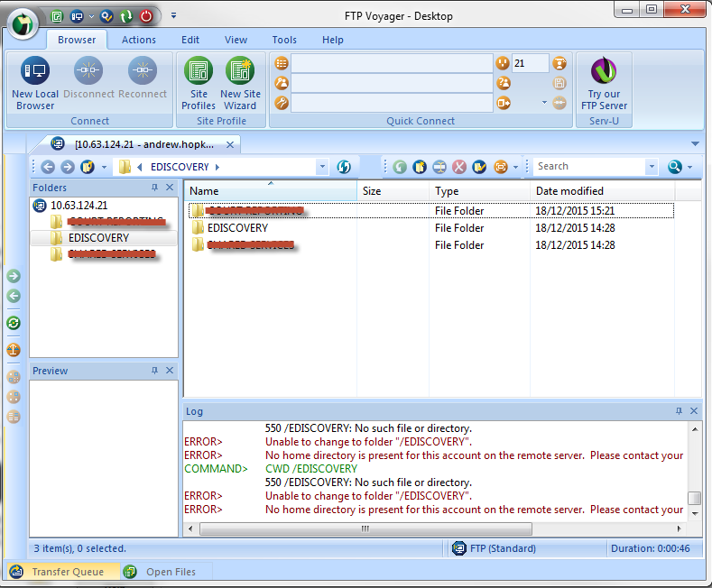This screenshot has height=588, width=712.
Task: Select EDISCOVERY in the Folders tree
Action: tap(98, 238)
